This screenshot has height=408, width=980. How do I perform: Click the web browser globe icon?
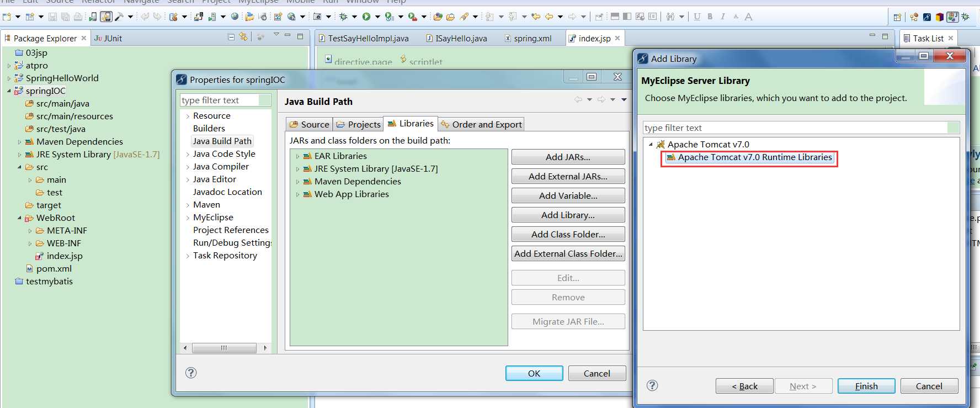point(235,17)
